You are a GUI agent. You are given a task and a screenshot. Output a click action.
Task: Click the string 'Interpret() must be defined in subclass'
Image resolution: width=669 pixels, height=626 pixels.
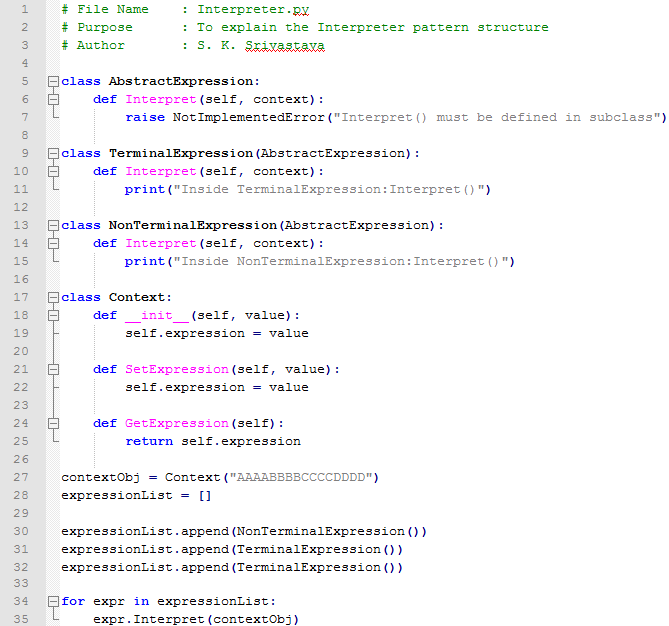coord(497,117)
